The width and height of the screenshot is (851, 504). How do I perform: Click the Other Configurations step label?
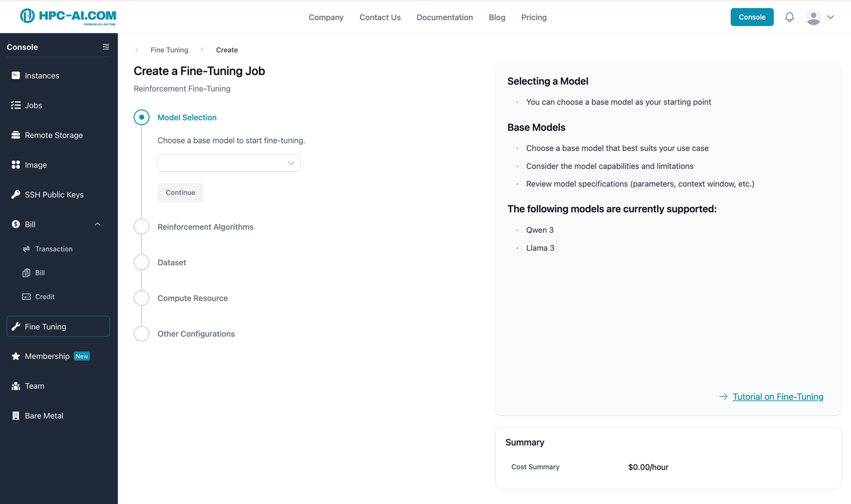point(196,334)
